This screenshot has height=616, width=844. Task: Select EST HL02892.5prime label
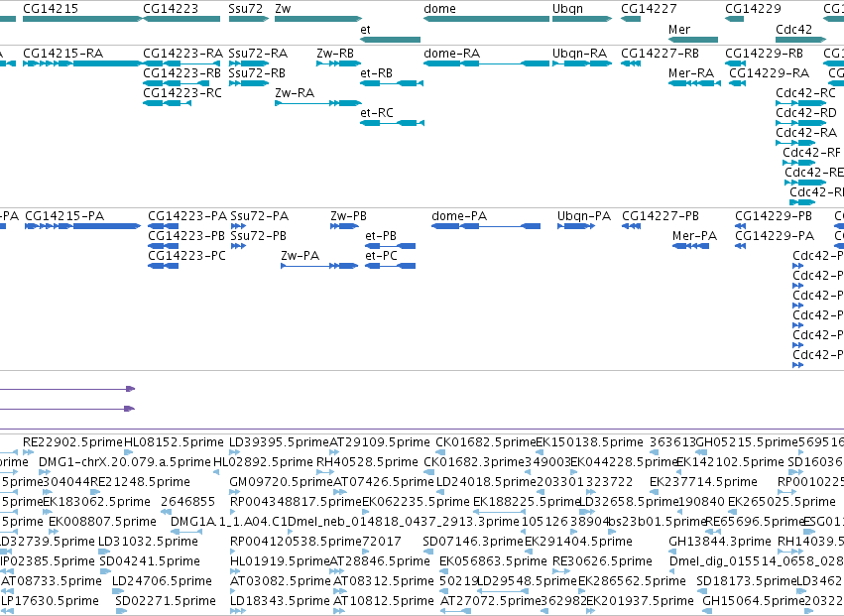(x=263, y=462)
